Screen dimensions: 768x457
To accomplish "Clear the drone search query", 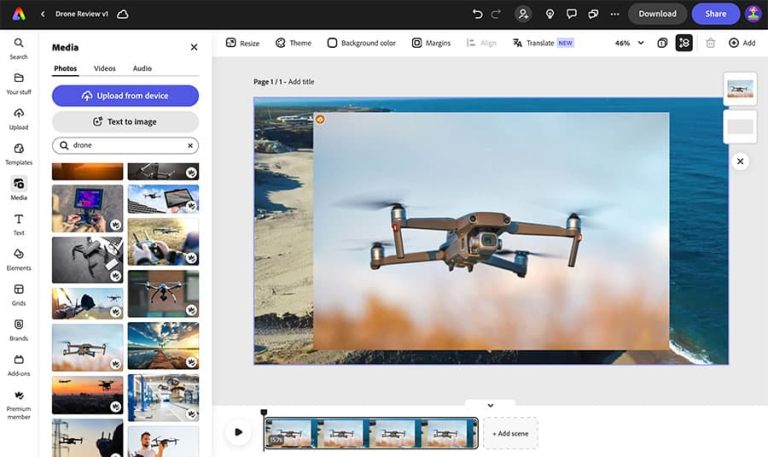I will [x=190, y=145].
